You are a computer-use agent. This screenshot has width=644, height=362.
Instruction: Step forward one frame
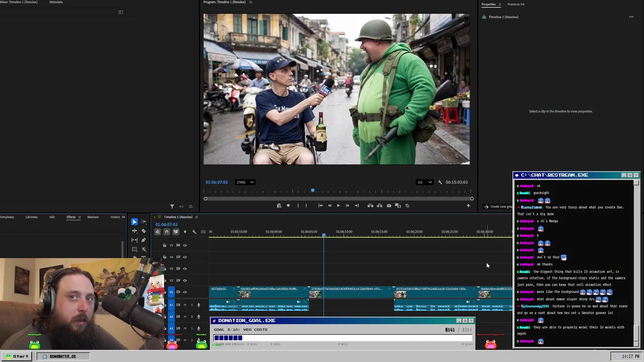click(x=347, y=206)
